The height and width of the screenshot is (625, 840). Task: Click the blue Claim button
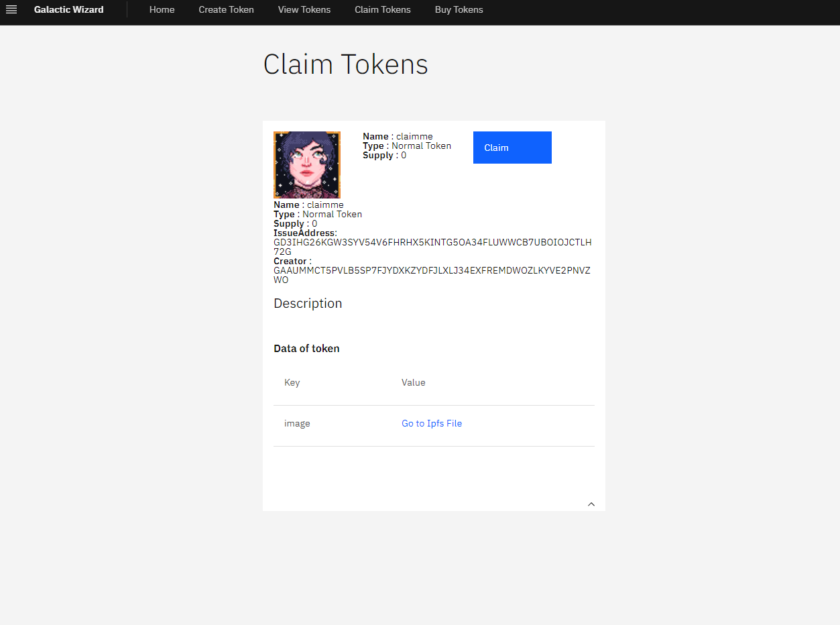coord(512,148)
